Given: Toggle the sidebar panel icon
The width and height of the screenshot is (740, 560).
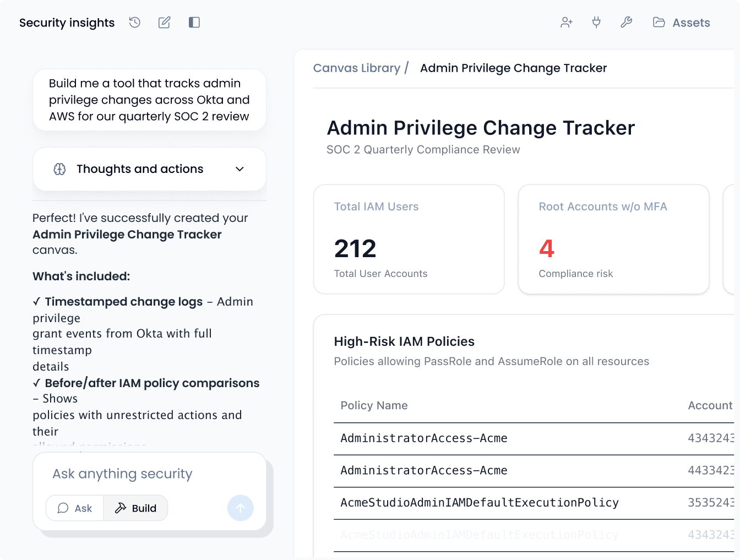Looking at the screenshot, I should (194, 23).
